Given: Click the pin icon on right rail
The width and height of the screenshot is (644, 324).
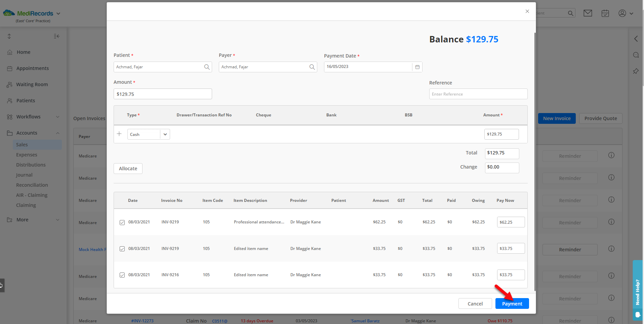Looking at the screenshot, I should click(x=636, y=71).
